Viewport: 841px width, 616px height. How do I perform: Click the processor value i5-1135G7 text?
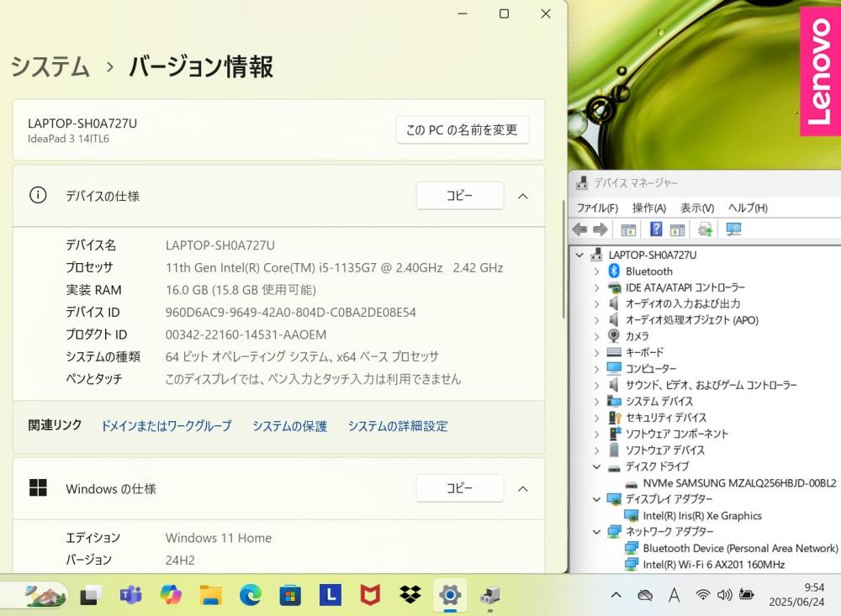tap(334, 268)
